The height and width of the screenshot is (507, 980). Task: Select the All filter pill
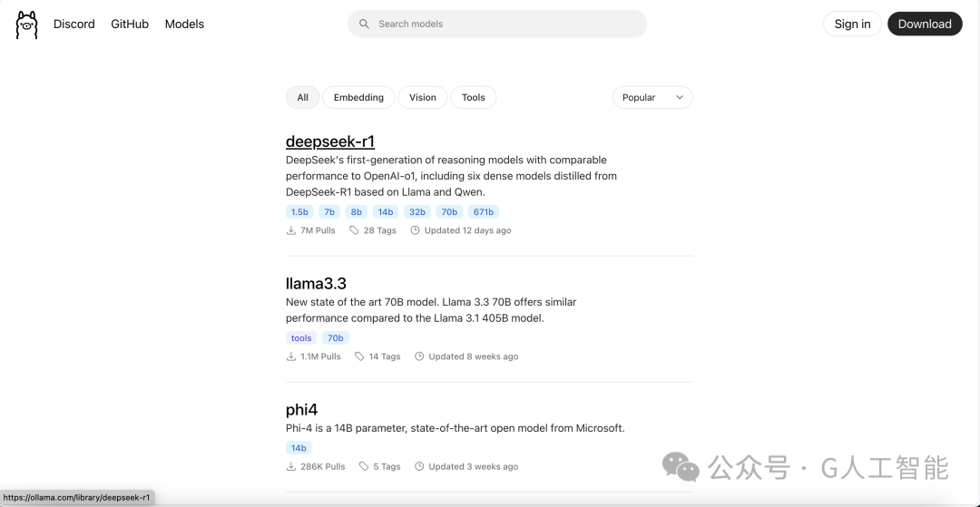(x=302, y=97)
